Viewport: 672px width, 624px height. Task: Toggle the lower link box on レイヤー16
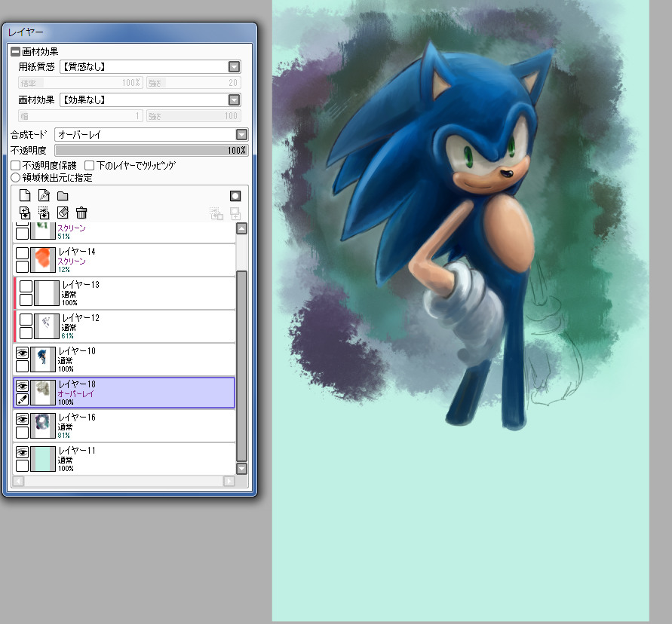23,433
